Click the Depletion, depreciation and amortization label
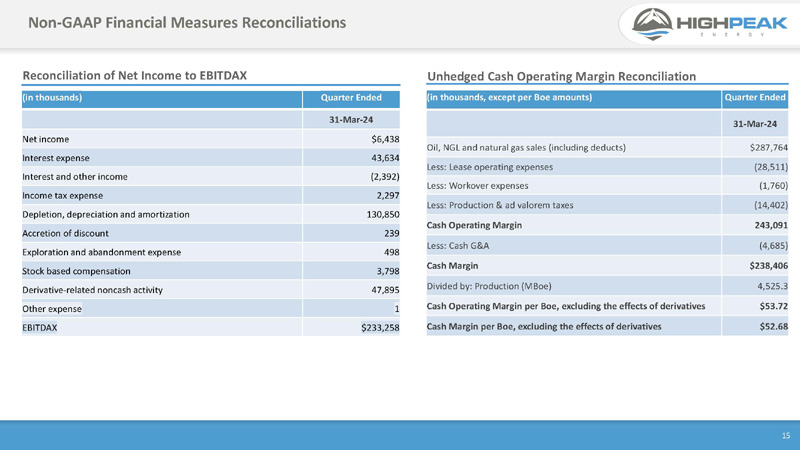 [106, 214]
